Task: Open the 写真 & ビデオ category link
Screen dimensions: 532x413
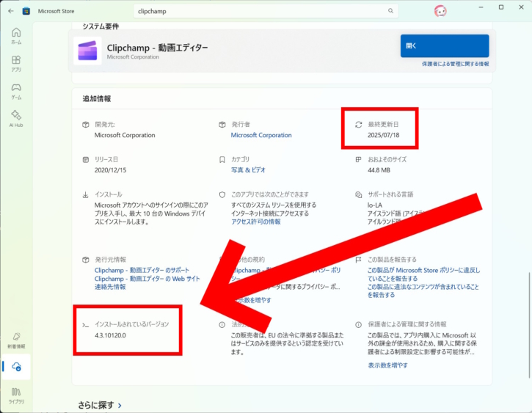Action: pyautogui.click(x=249, y=169)
